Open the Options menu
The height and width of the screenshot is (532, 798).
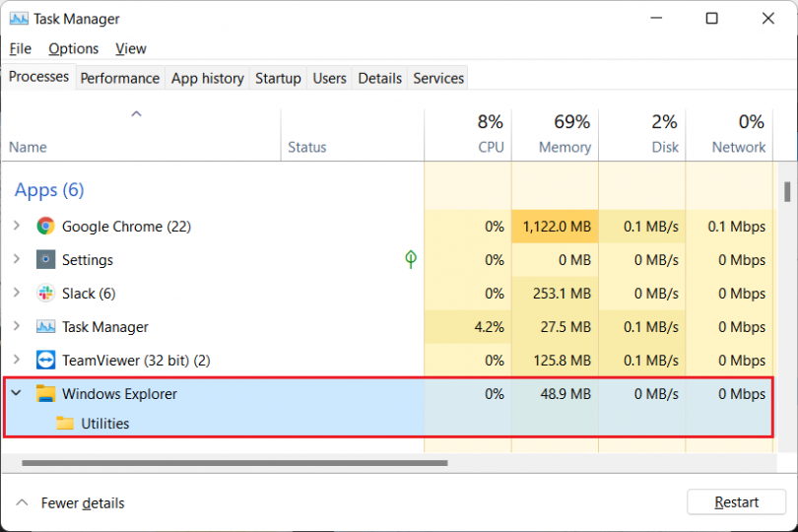(74, 48)
